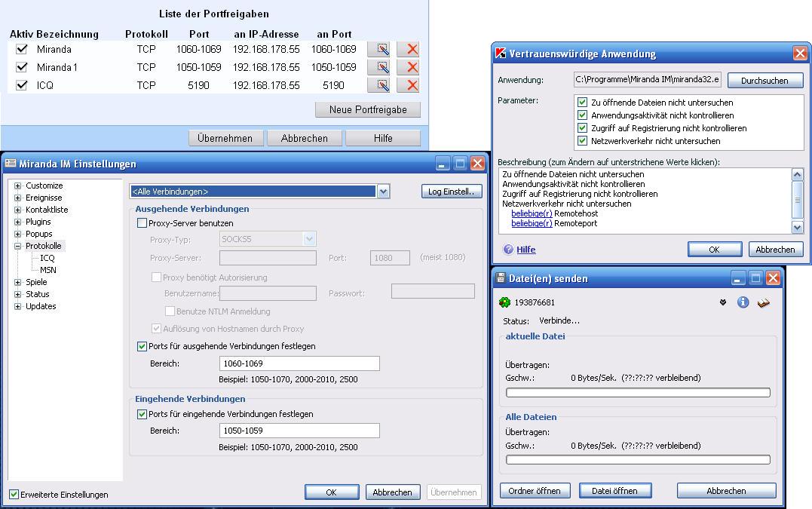Click the current file progress bar
Image resolution: width=812 pixels, height=509 pixels.
pos(638,392)
